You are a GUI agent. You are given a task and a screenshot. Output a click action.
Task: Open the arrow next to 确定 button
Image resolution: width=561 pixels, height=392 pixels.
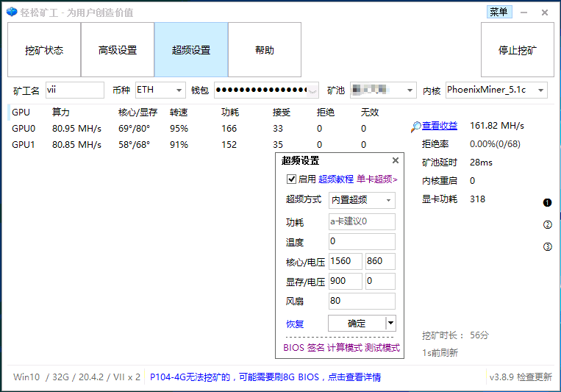point(390,323)
